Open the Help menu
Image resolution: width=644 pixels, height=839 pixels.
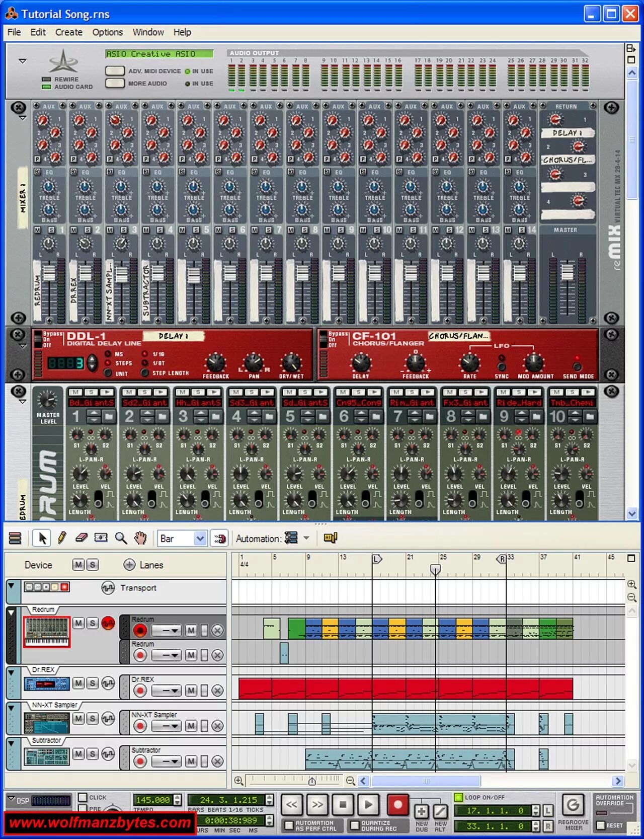(x=182, y=32)
